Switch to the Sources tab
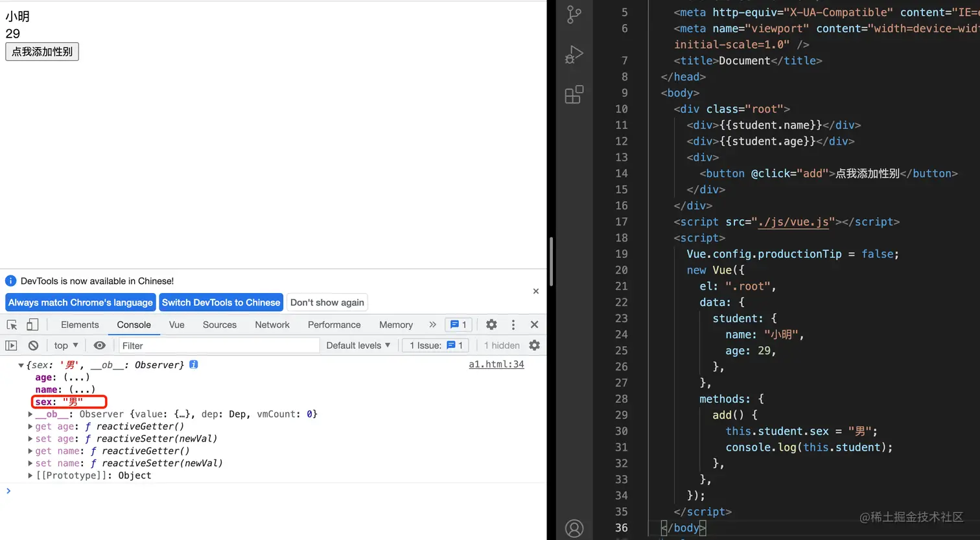 point(220,325)
